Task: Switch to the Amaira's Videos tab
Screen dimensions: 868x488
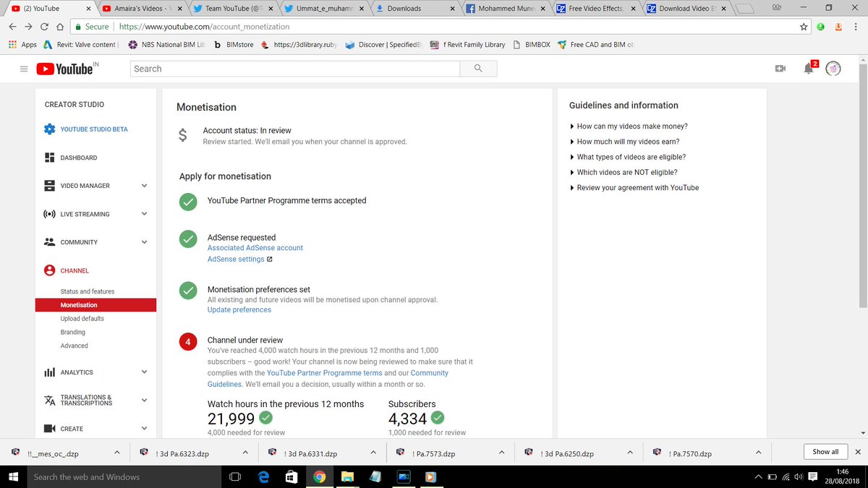Action: (142, 9)
